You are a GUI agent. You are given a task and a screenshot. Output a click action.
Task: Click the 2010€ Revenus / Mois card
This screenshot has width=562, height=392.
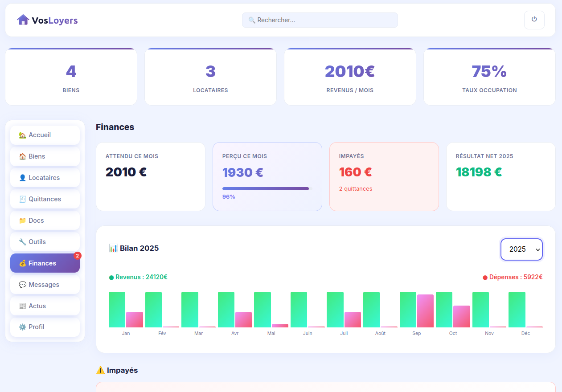[x=350, y=77]
